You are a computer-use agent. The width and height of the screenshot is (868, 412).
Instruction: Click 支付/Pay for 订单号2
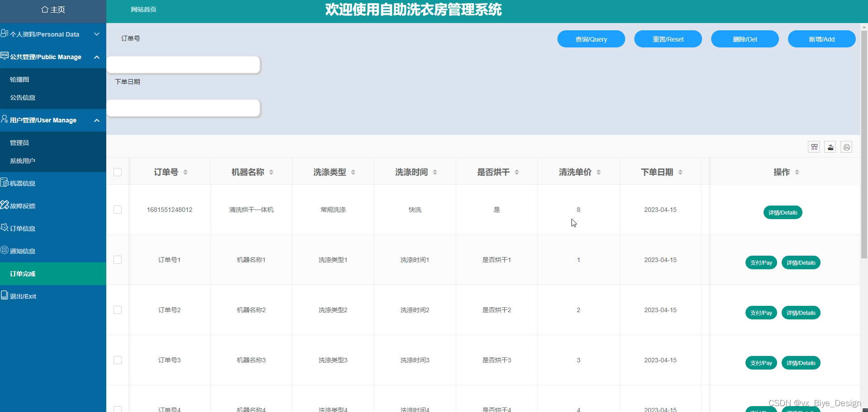point(761,313)
